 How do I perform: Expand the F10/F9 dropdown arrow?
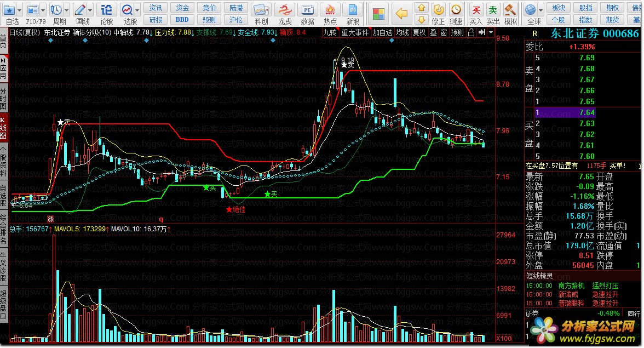43,10
